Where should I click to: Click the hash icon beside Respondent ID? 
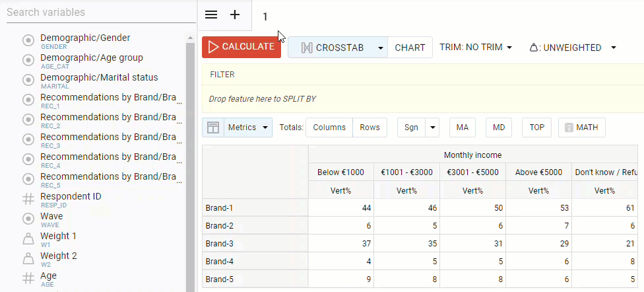tap(28, 199)
